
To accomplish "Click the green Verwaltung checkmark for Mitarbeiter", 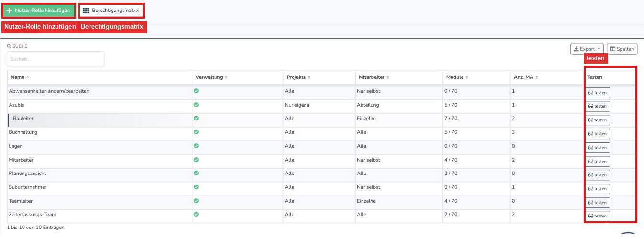I will coord(196,160).
